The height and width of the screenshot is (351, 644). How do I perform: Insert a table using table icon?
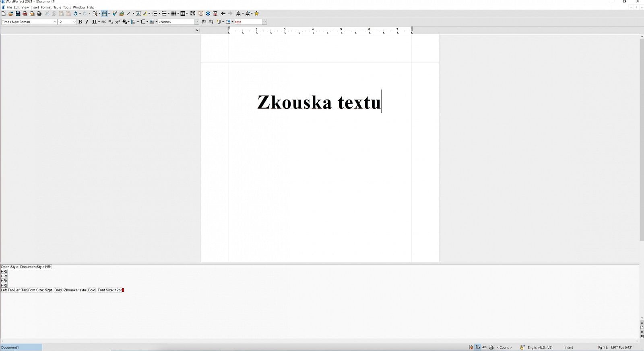tap(183, 13)
